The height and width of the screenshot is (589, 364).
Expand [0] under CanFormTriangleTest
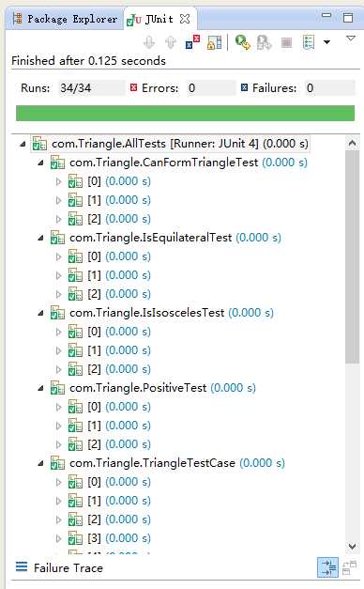tap(58, 182)
